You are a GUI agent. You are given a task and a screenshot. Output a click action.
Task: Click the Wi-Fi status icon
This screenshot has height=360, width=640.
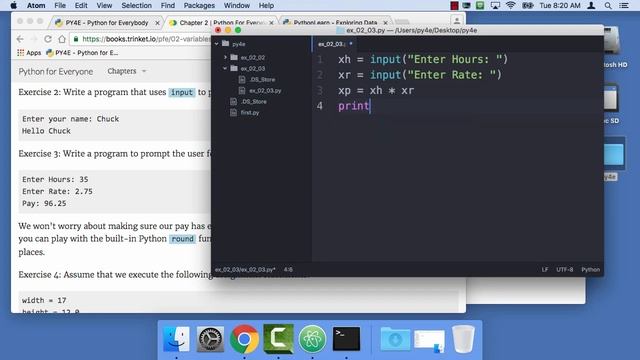coord(510,5)
